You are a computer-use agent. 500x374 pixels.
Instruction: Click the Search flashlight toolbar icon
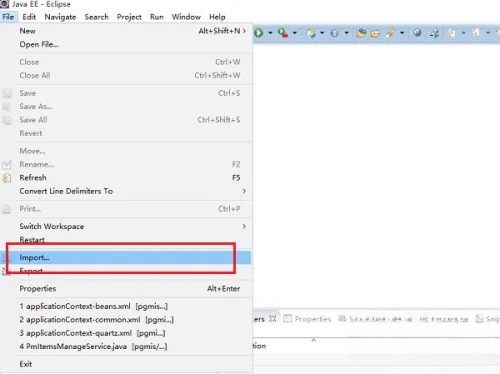point(390,33)
